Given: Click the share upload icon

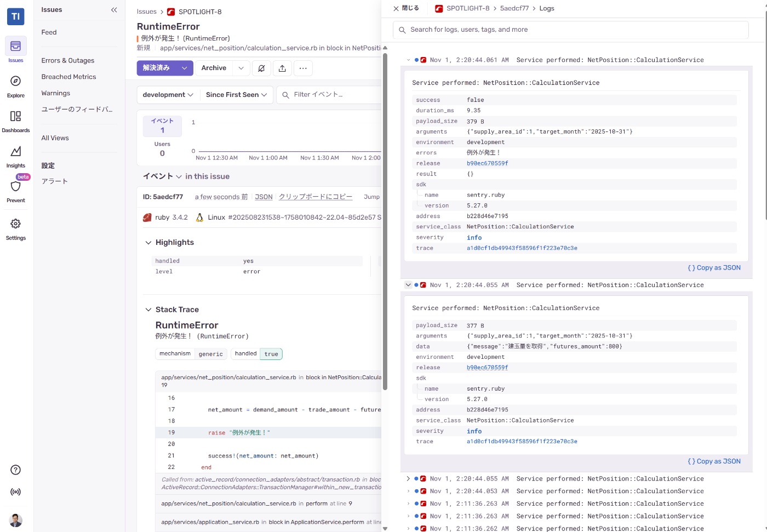Looking at the screenshot, I should coord(282,68).
